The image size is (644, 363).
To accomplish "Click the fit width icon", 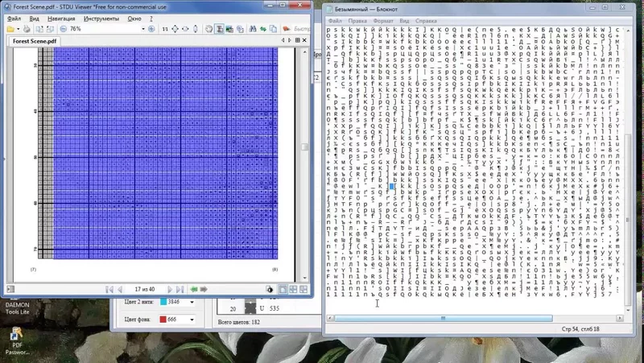I will pos(185,29).
